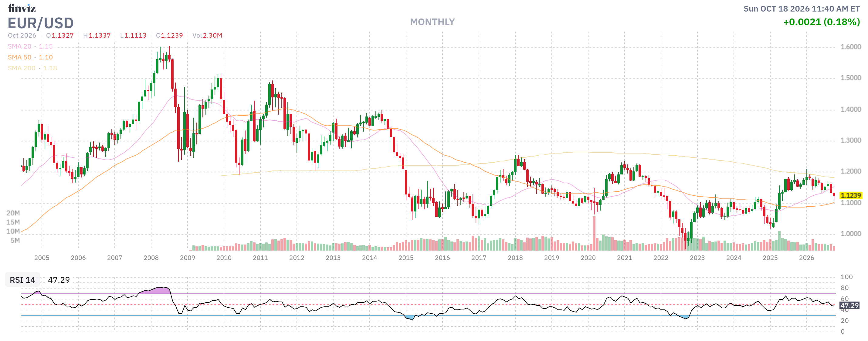868x341 pixels.
Task: Click the RSI axis label 80
Action: (x=844, y=288)
